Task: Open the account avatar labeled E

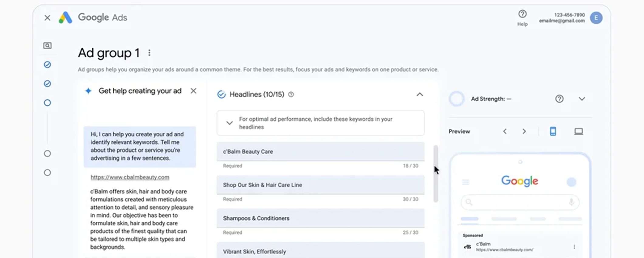Action: click(x=596, y=18)
